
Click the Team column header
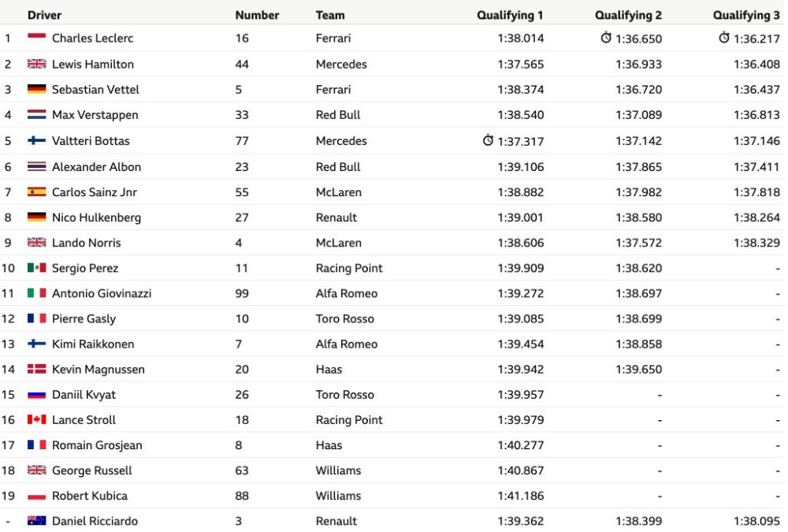[330, 15]
